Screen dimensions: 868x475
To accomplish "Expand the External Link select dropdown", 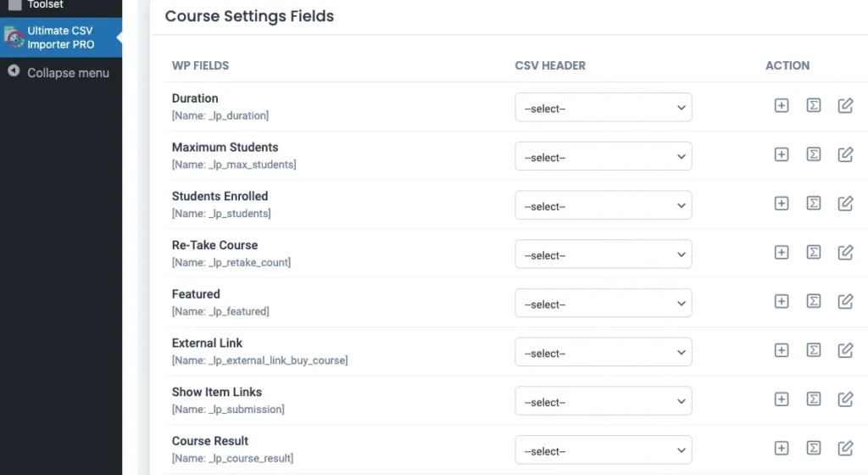I will (604, 353).
